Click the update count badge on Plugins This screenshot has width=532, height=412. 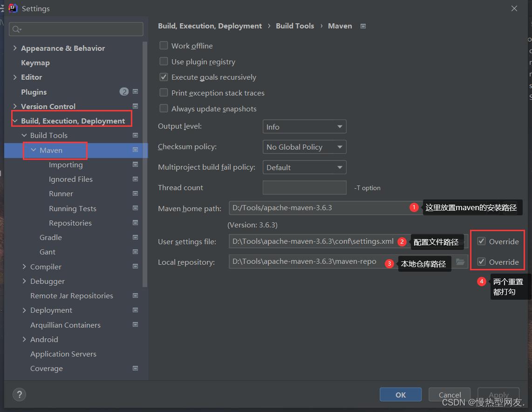click(124, 92)
